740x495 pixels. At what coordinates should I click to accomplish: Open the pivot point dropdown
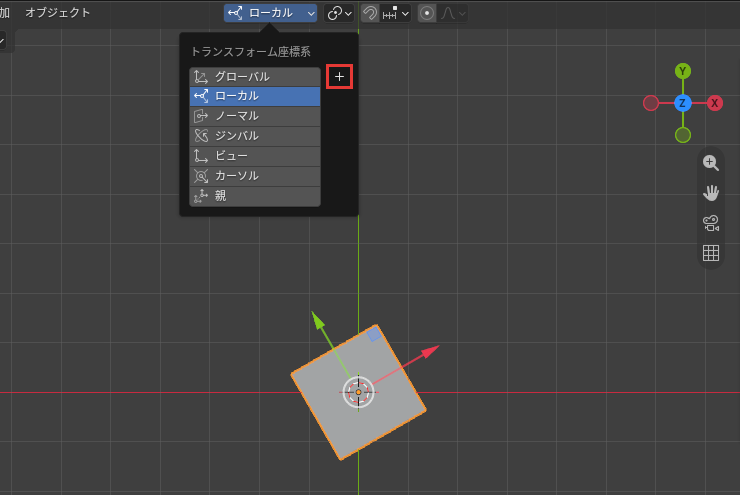[339, 13]
